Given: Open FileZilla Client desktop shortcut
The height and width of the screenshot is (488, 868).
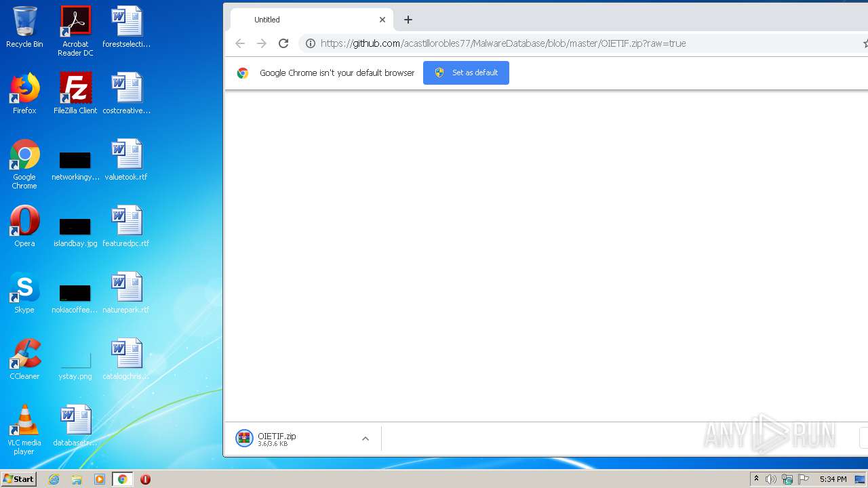Looking at the screenshot, I should 75,94.
